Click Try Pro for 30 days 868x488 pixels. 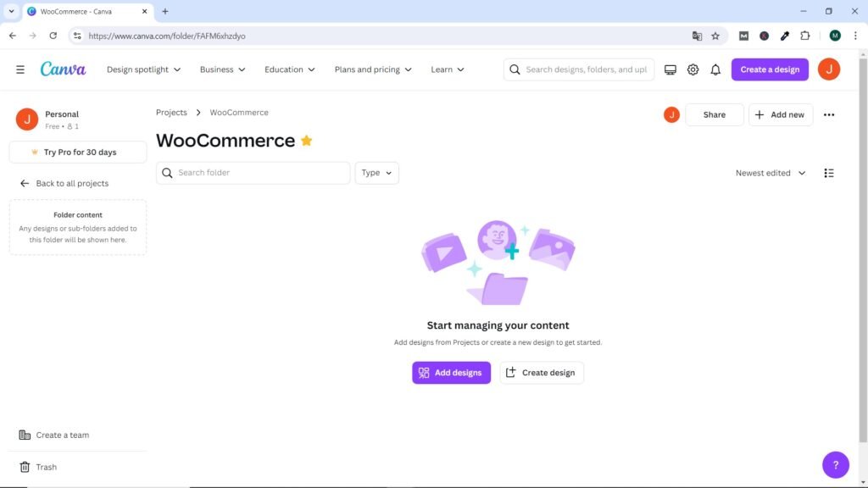[78, 152]
